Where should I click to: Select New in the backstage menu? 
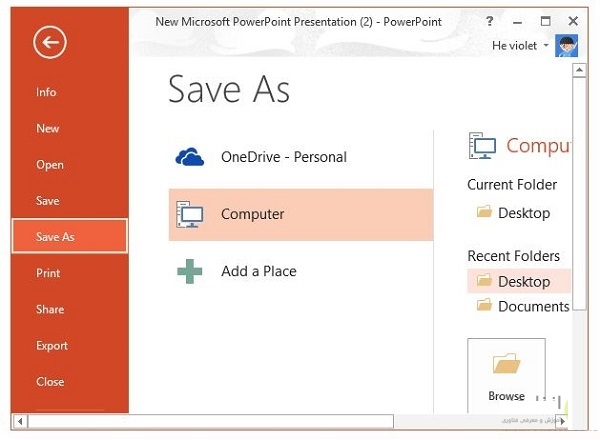pos(48,128)
